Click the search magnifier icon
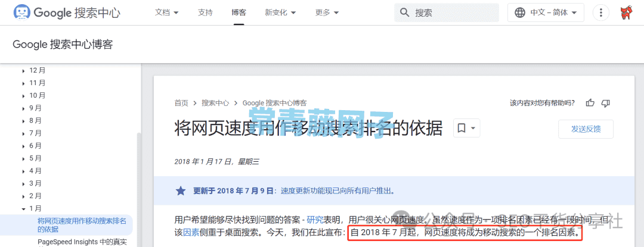644x247 pixels. (404, 12)
